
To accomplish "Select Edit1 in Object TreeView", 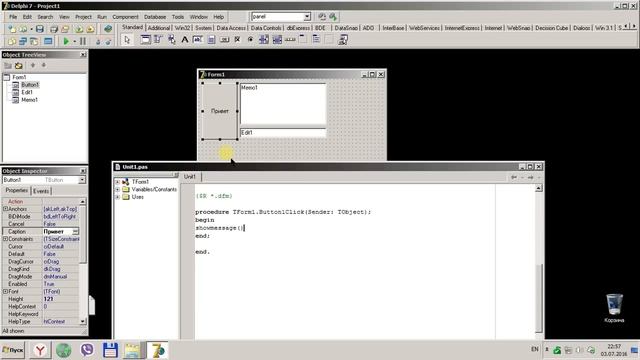I will pyautogui.click(x=27, y=92).
